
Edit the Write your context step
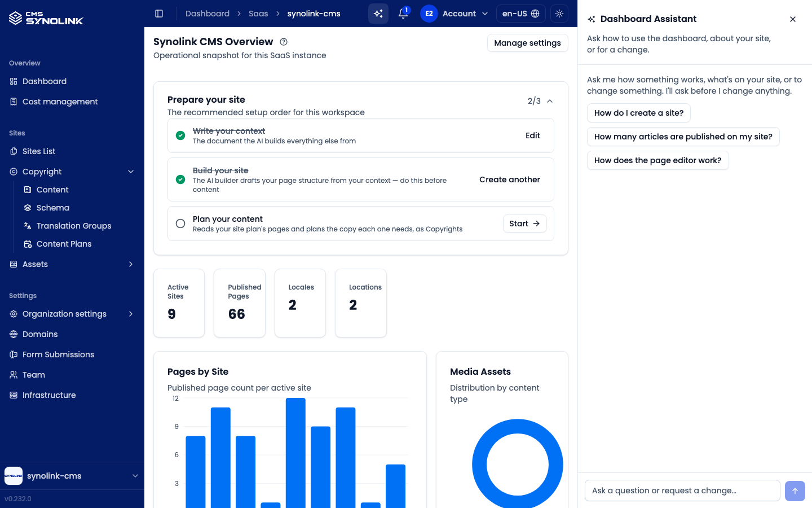coord(533,135)
